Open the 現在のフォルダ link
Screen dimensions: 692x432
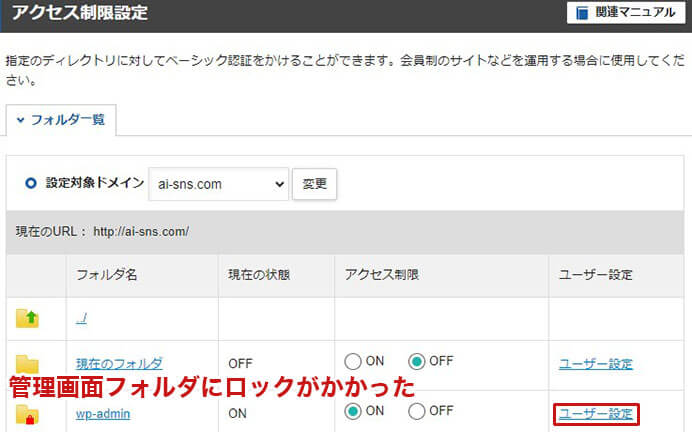(119, 364)
